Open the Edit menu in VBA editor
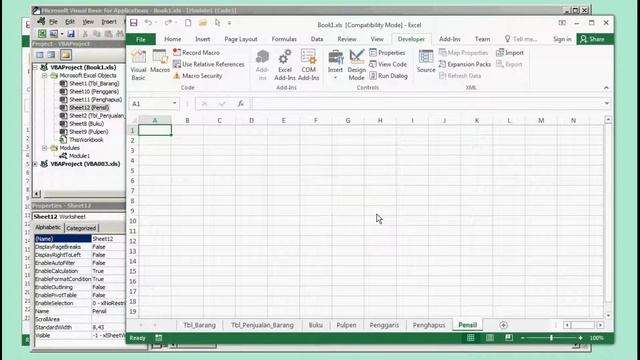This screenshot has height=360, width=640. (x=70, y=22)
